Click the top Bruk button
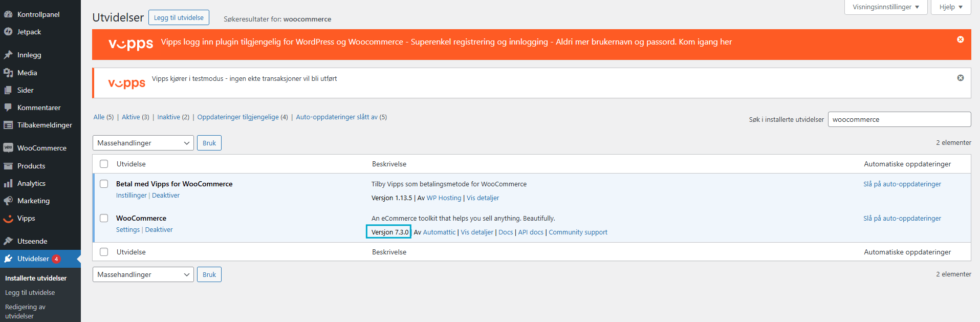 pyautogui.click(x=209, y=143)
